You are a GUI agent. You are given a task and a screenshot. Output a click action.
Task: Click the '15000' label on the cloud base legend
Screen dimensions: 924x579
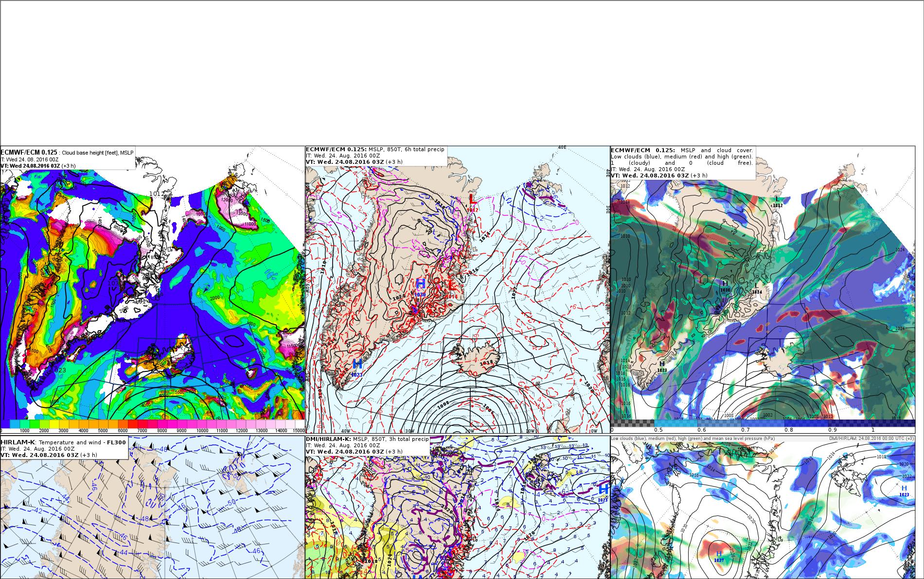(x=299, y=431)
